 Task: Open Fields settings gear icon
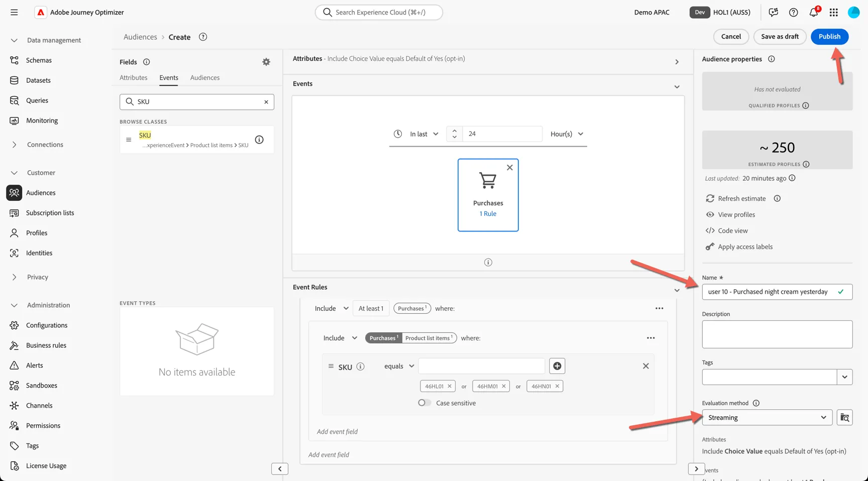pos(266,62)
